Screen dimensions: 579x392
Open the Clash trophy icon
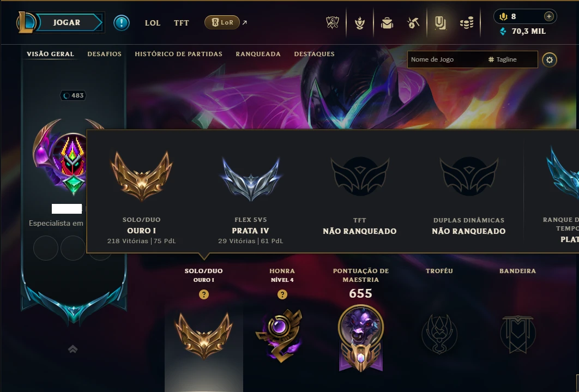tap(333, 23)
